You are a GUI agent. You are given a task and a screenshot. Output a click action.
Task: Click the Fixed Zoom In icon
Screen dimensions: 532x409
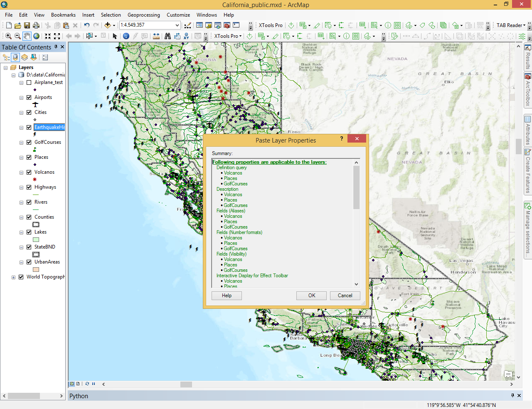(x=48, y=36)
